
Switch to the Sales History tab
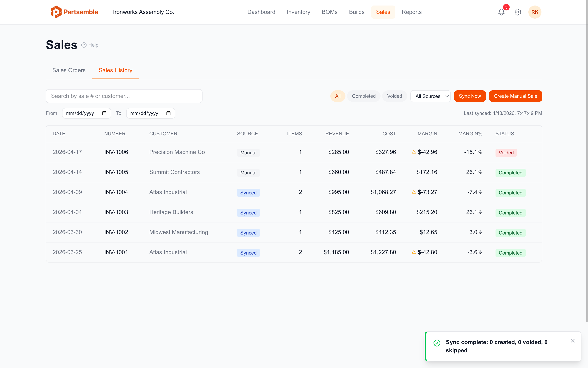pyautogui.click(x=115, y=70)
